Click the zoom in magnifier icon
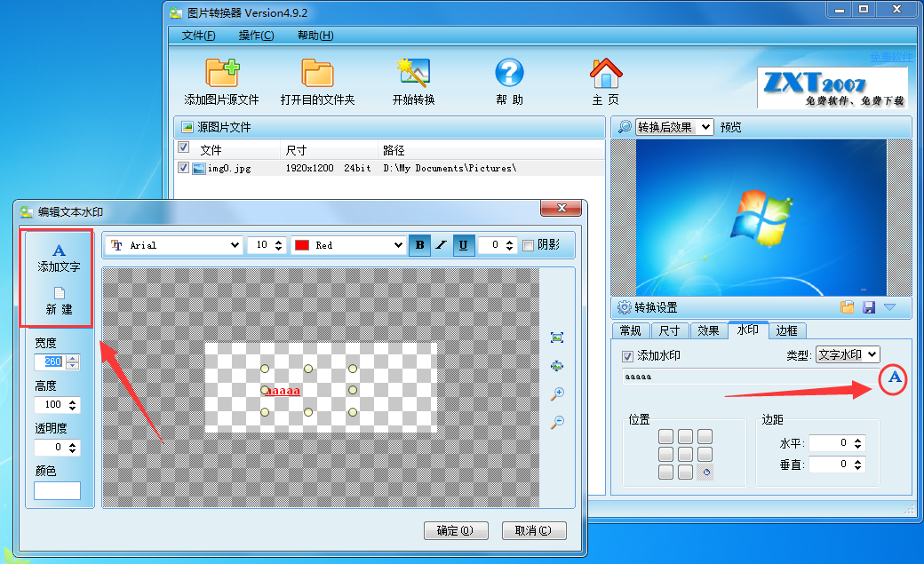The height and width of the screenshot is (564, 924). [557, 393]
